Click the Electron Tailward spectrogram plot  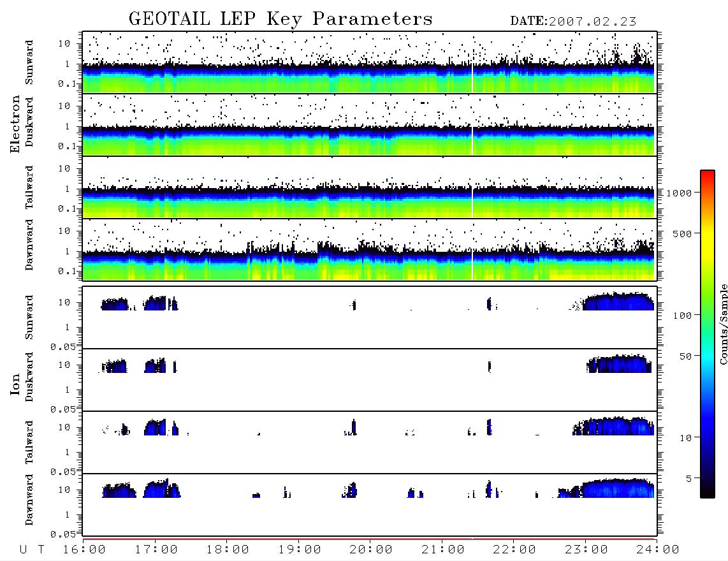coord(370,187)
